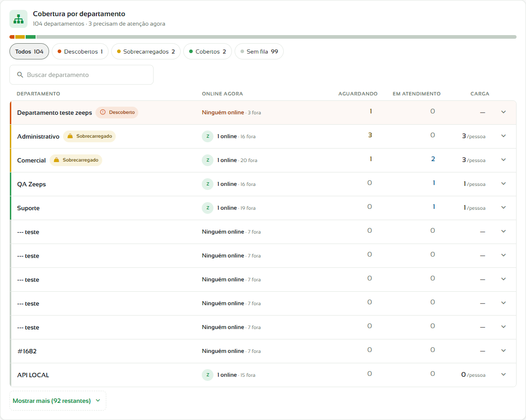Viewport: 526px width, 420px height.
Task: Click the "QA Zeeps" department name
Action: tap(32, 184)
